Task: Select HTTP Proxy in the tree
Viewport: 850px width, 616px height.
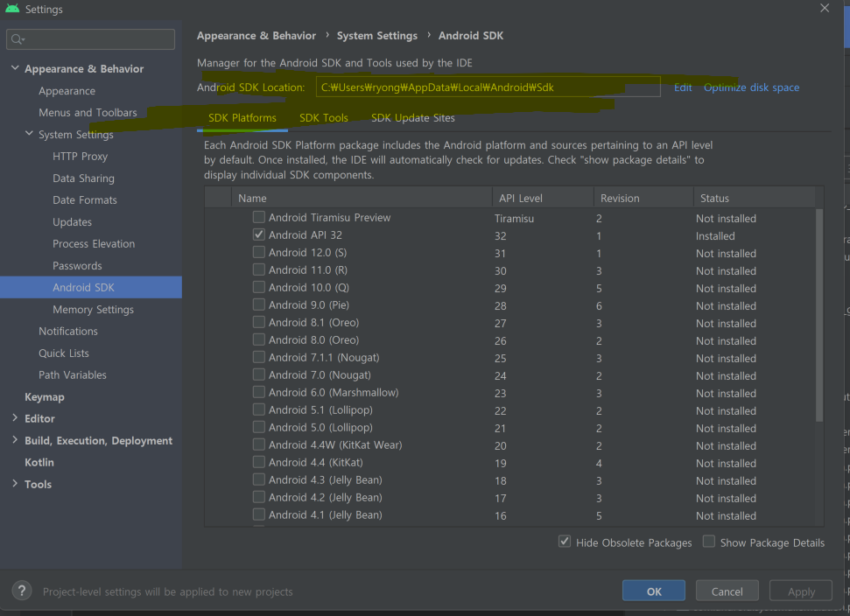Action: tap(81, 157)
